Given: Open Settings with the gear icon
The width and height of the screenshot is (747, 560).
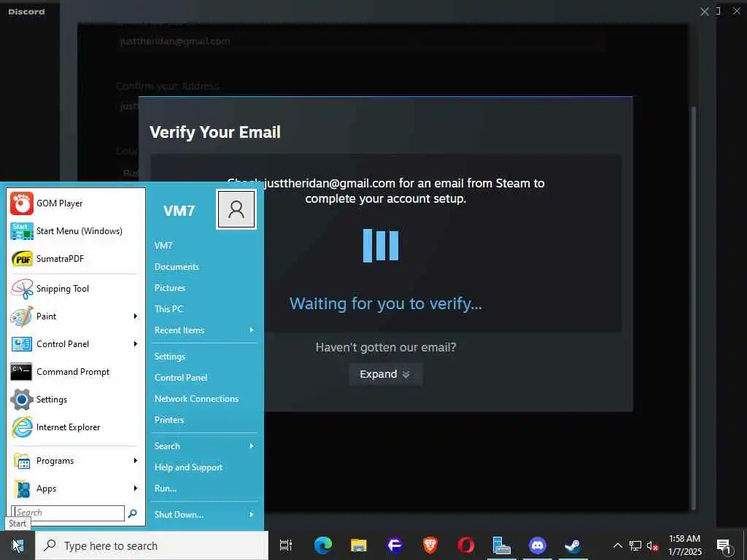Looking at the screenshot, I should [75, 399].
